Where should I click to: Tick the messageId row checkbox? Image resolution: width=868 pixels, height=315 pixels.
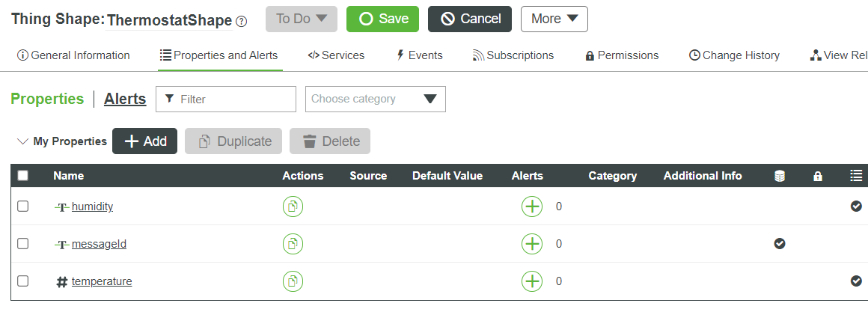point(23,244)
